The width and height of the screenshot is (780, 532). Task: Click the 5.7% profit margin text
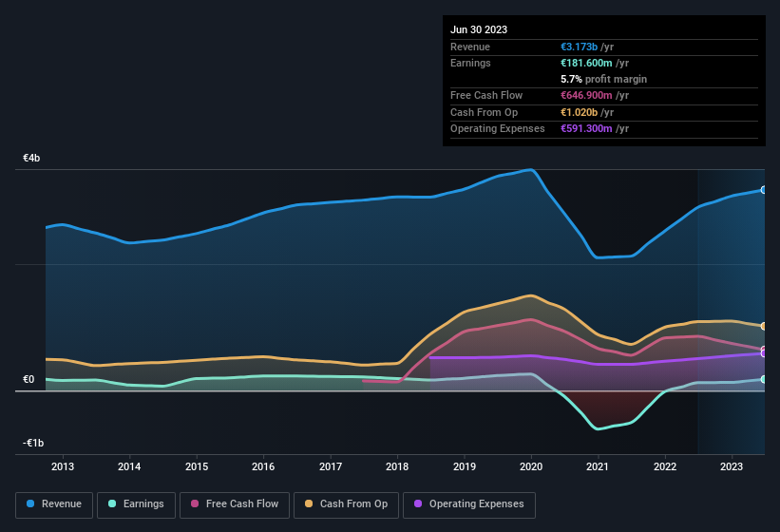603,80
